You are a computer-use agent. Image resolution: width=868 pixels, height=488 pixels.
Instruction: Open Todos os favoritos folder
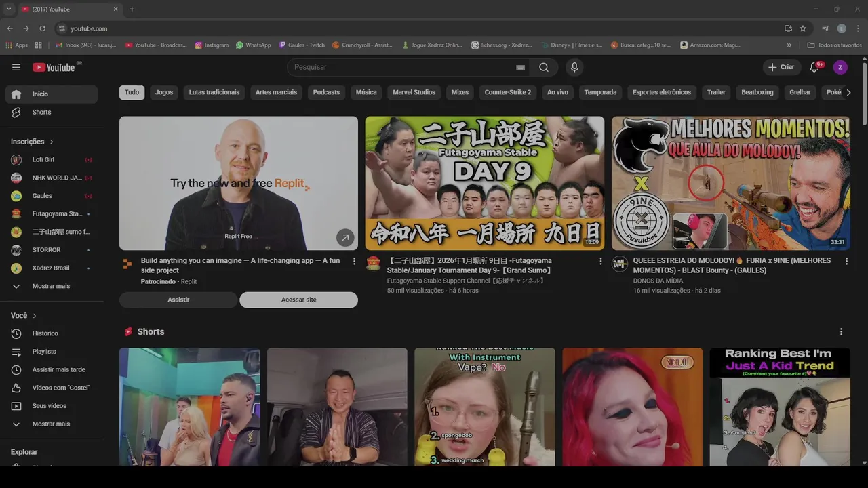click(x=834, y=45)
